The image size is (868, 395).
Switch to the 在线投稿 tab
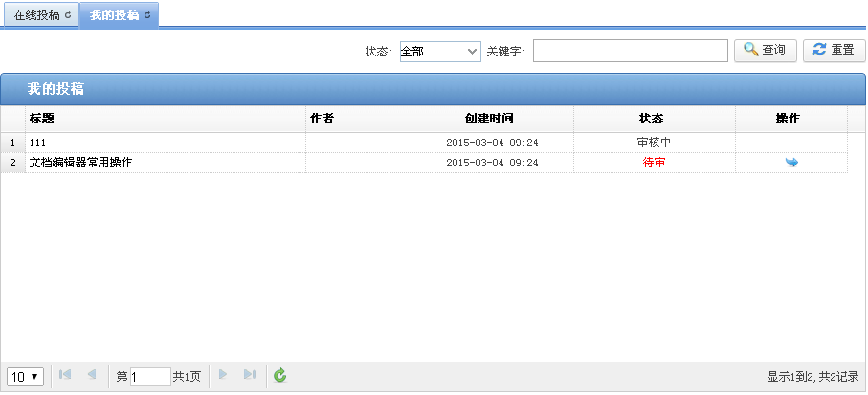(x=34, y=15)
